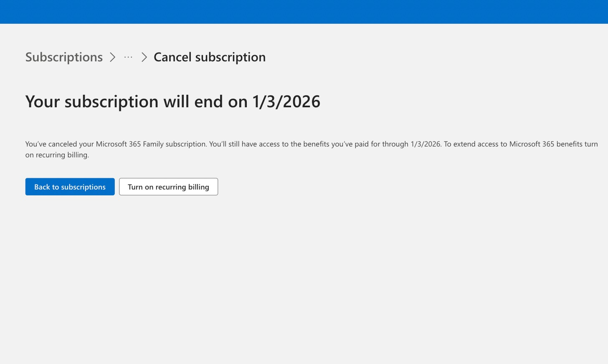Click heading 'Your subscription will end on 1/3/2026'
The width and height of the screenshot is (608, 364).
[173, 101]
